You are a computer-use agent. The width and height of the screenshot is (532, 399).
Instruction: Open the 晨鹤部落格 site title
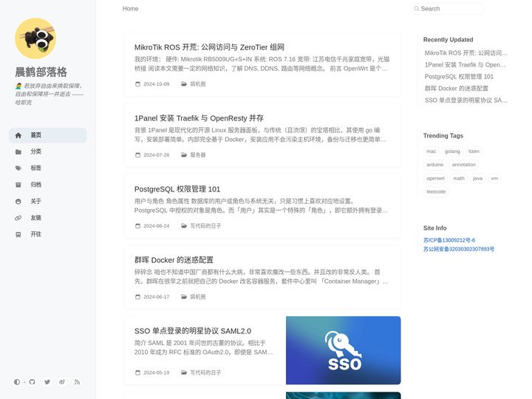point(41,72)
